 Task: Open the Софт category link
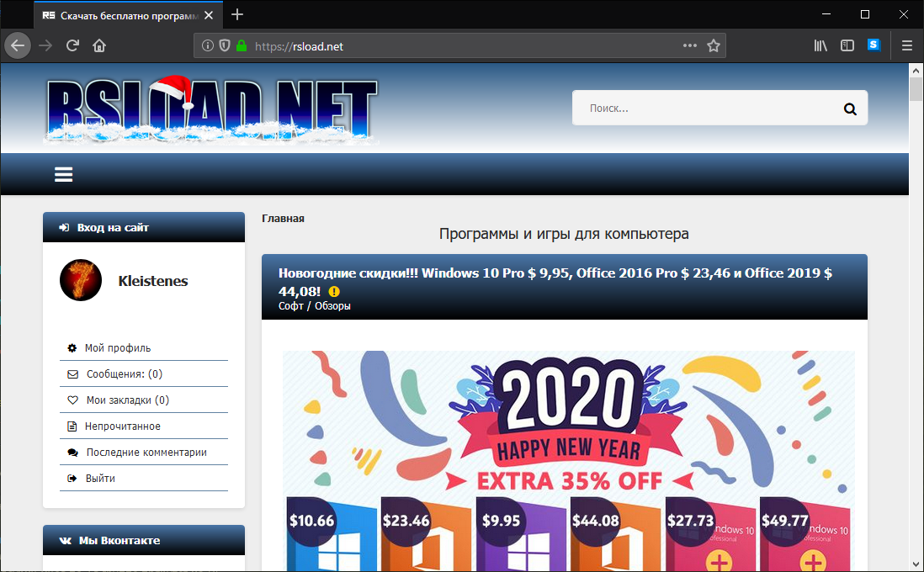(291, 305)
